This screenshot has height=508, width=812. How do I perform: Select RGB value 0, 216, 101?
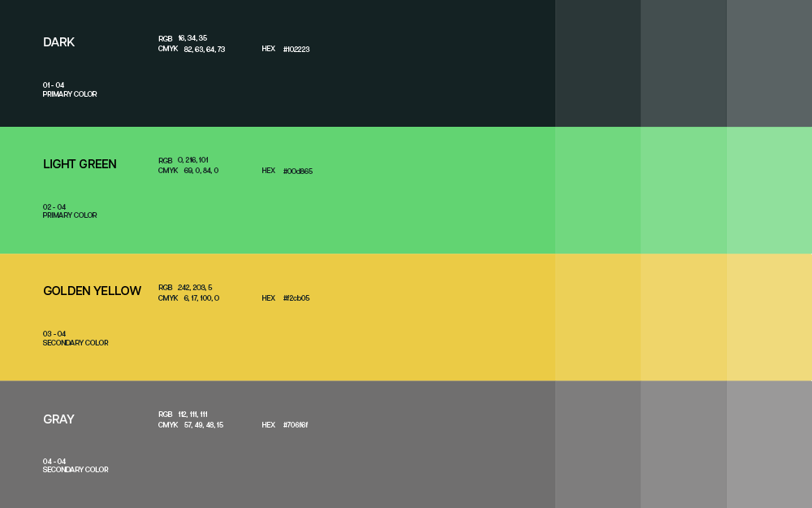tap(193, 160)
